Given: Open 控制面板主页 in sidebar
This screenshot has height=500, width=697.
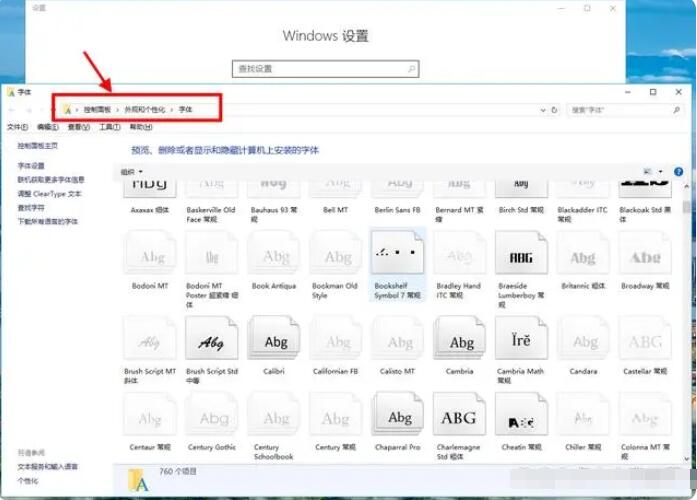Looking at the screenshot, I should click(x=37, y=146).
